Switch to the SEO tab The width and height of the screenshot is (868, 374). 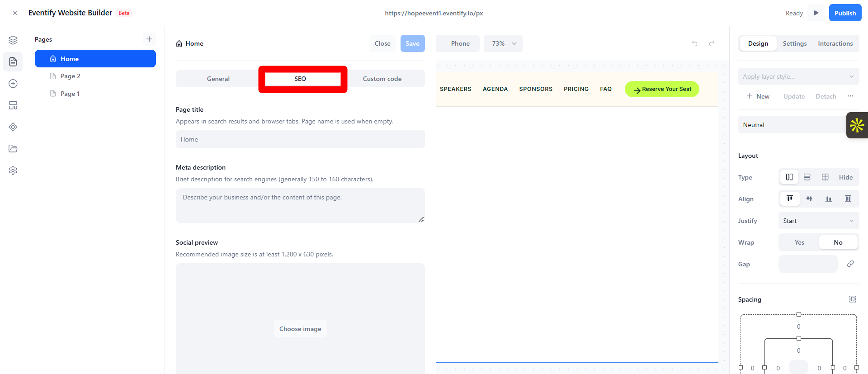click(300, 79)
